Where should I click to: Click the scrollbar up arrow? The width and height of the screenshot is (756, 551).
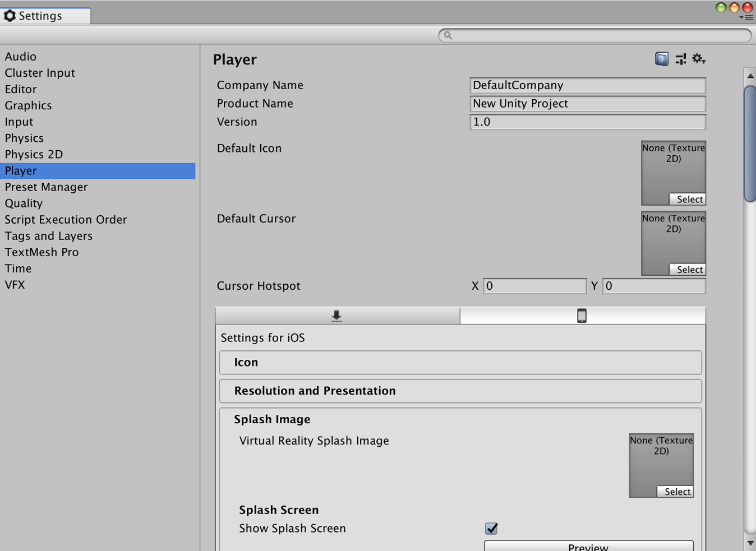750,76
